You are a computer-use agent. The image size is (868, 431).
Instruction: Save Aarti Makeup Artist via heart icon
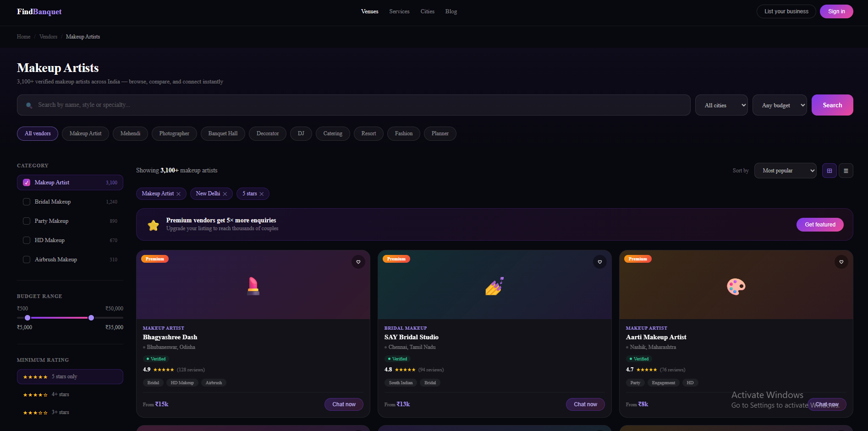841,262
